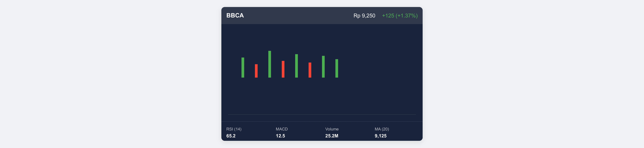Click the last green candlestick bar
This screenshot has width=644, height=148.
(337, 68)
